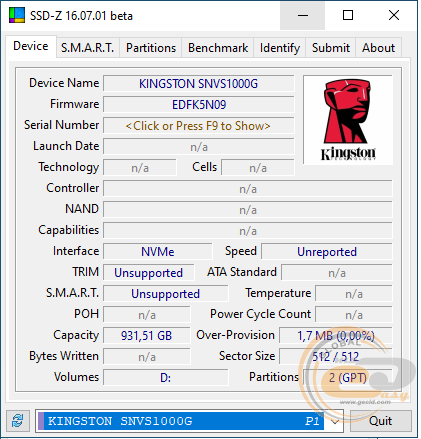Click the SSD-Z app icon in title bar
The width and height of the screenshot is (421, 439).
(x=17, y=15)
